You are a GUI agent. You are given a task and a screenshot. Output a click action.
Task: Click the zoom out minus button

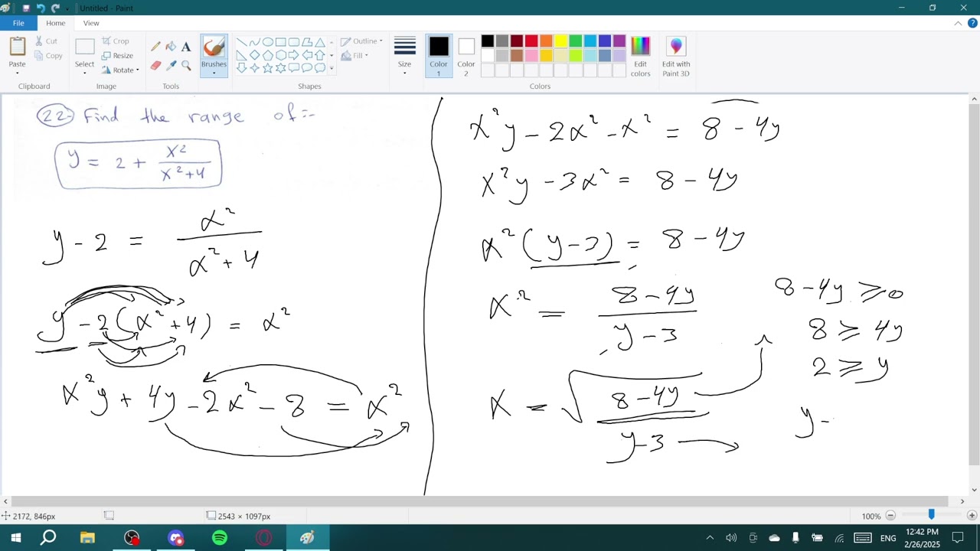890,516
